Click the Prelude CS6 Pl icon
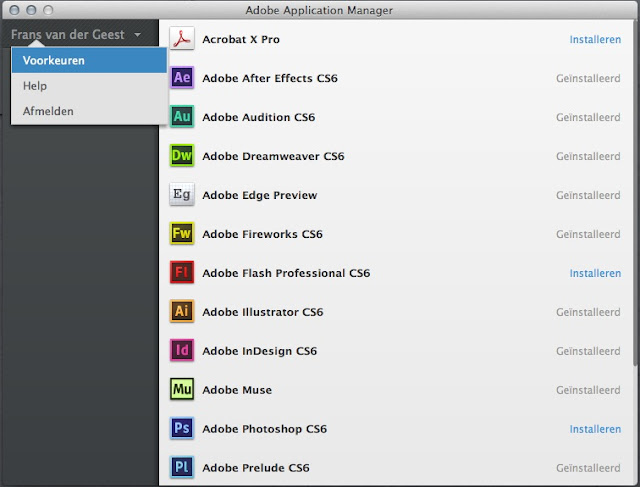Screen dimensions: 640x487 182,467
